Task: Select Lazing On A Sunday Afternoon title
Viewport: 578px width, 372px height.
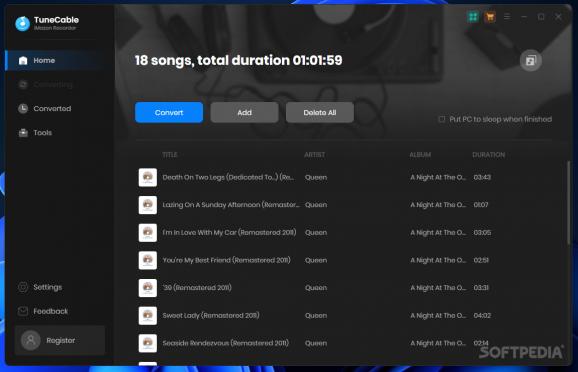Action: click(231, 205)
